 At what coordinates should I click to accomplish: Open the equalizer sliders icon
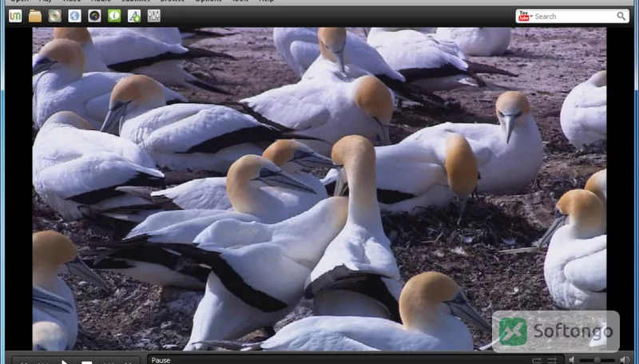point(153,16)
